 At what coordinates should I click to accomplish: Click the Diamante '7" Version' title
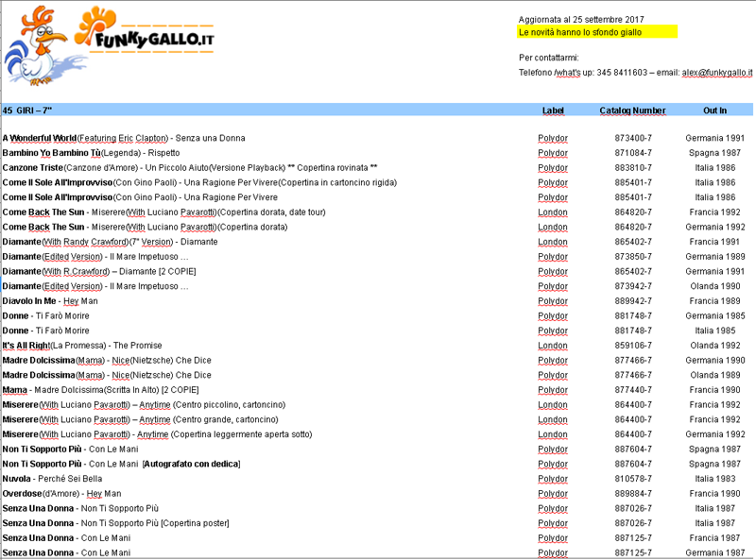tap(110, 242)
